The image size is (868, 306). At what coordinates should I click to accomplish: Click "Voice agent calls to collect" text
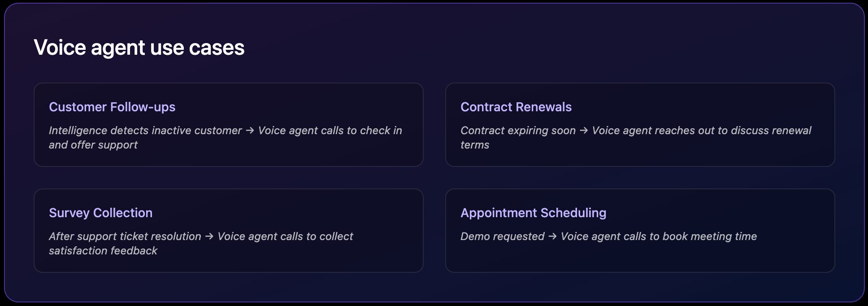285,236
